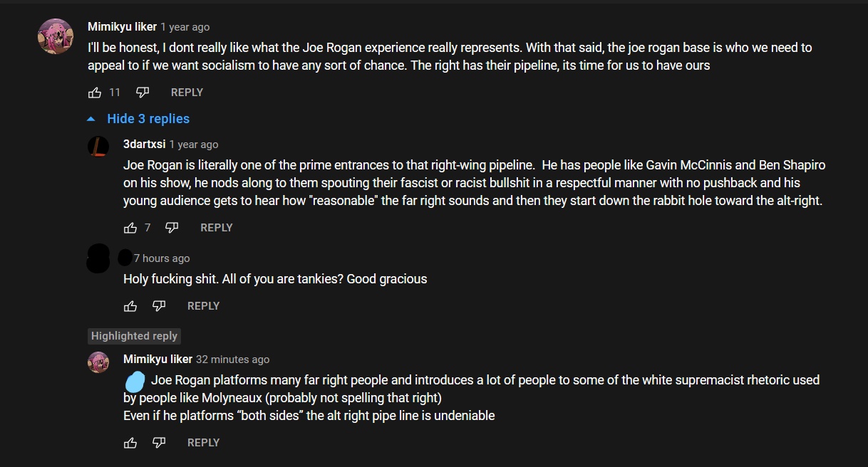Screen dimensions: 868x467
Task: Click 3dartxsi's profile avatar
Action: 98,147
